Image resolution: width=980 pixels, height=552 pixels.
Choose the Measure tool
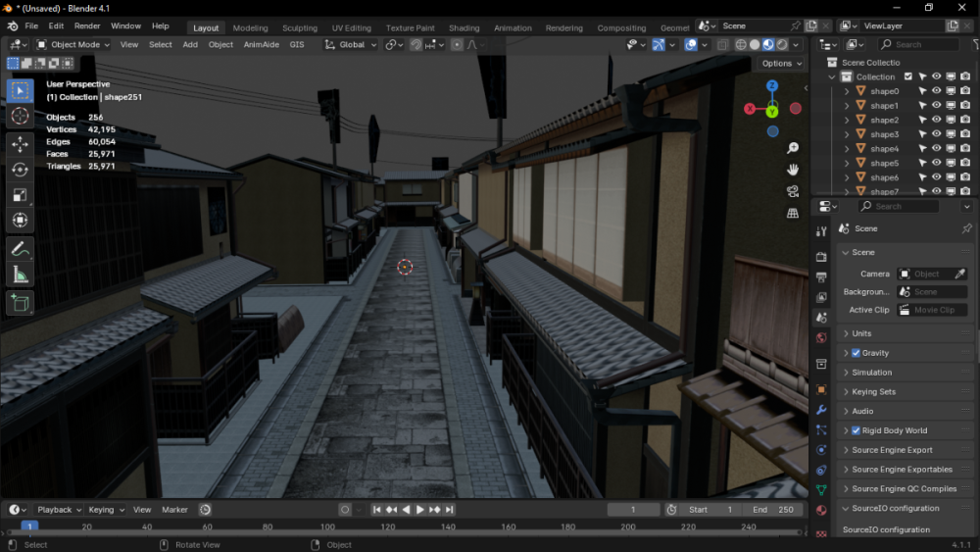click(20, 275)
